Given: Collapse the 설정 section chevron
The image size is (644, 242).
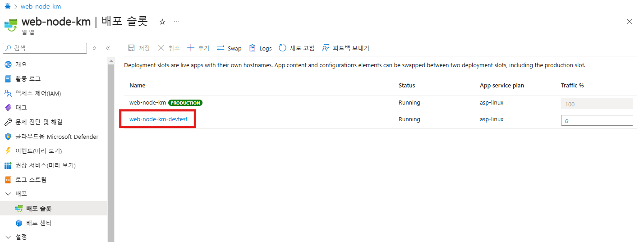Looking at the screenshot, I should pos(8,237).
